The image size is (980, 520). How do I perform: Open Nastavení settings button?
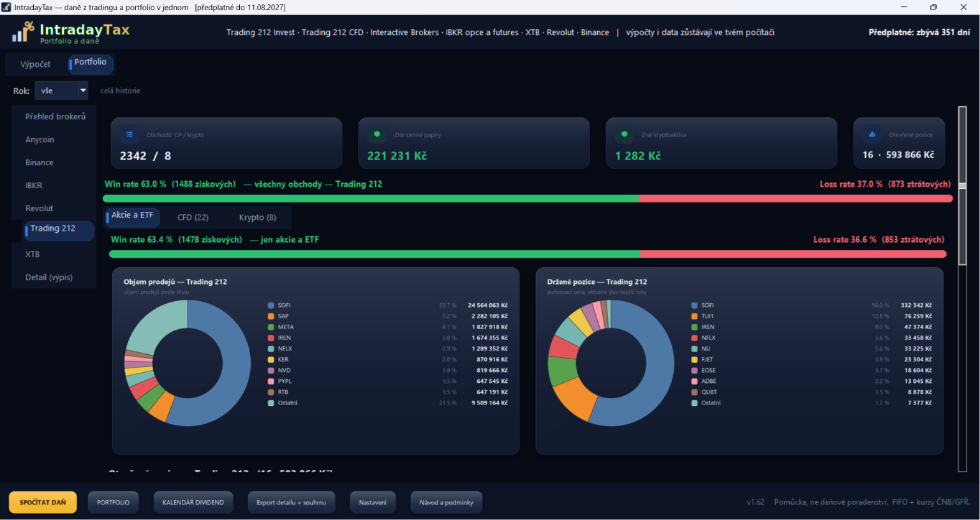point(373,502)
